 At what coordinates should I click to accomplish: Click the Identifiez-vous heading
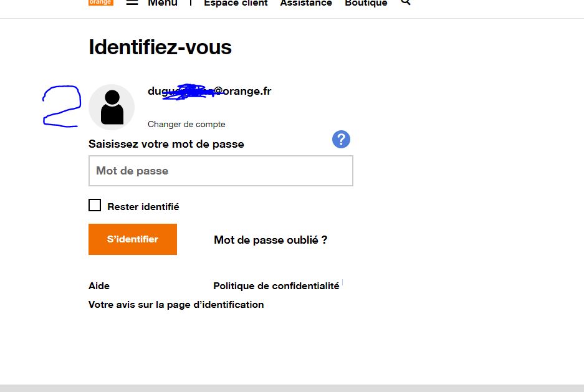pos(160,47)
